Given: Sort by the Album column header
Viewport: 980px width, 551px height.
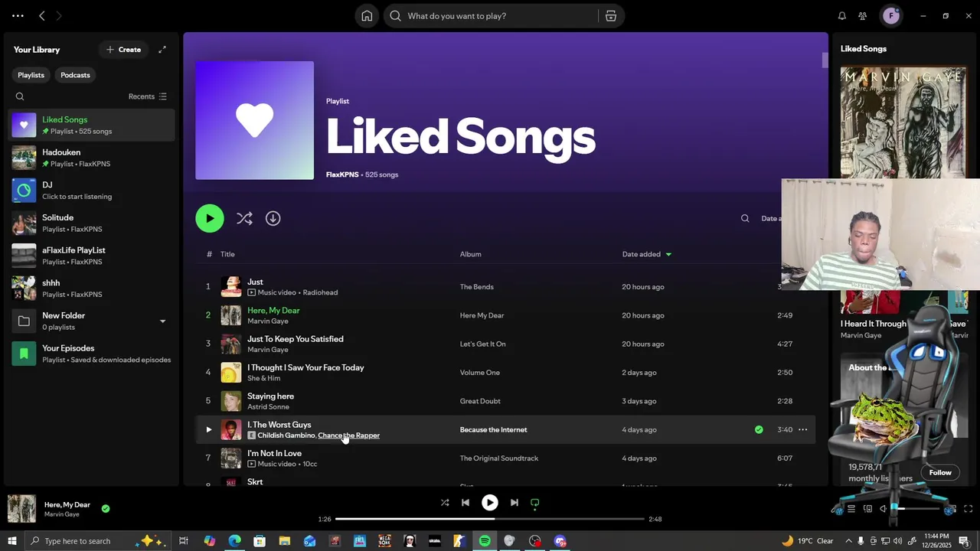Looking at the screenshot, I should 471,254.
